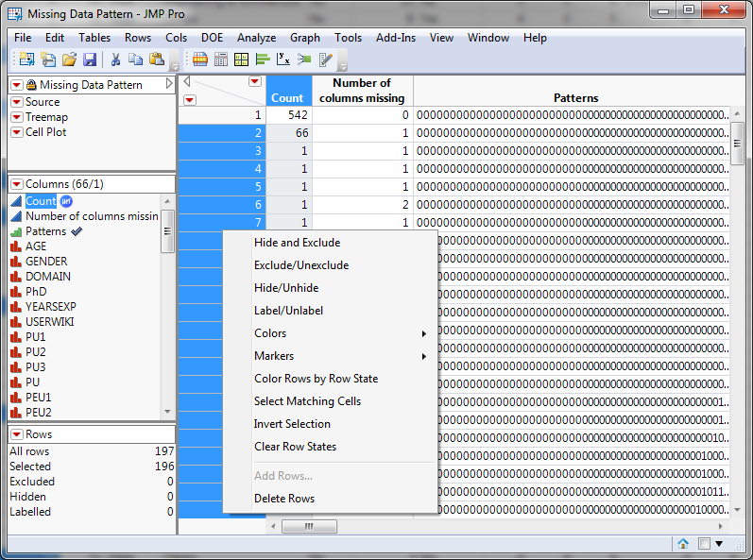Open the Markers submenu in context menu
Viewport: 753px width, 560px height.
[x=331, y=356]
